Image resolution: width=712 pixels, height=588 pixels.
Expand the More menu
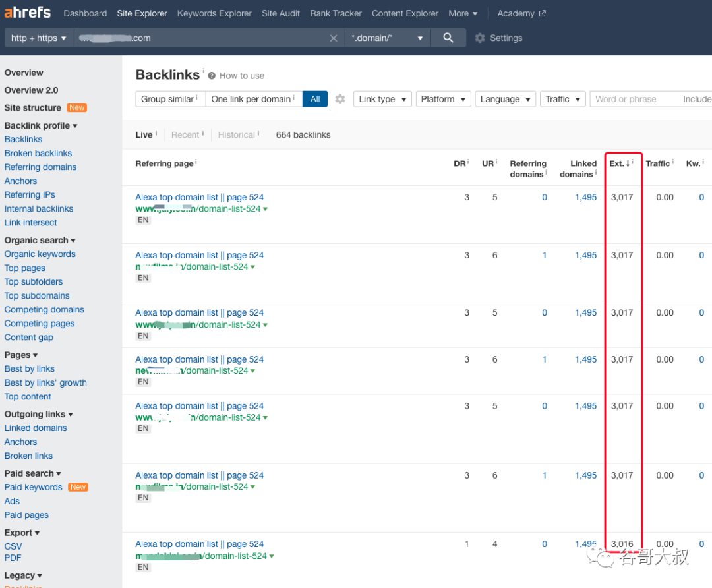coord(463,14)
